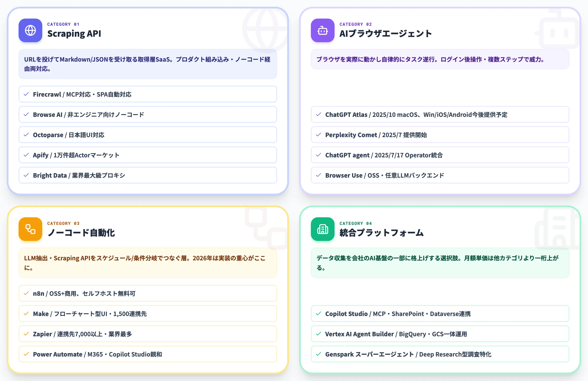Screen dimensions: 588x381
Task: Click the Zapier / 連携先7,000以上 text
Action: coord(83,334)
